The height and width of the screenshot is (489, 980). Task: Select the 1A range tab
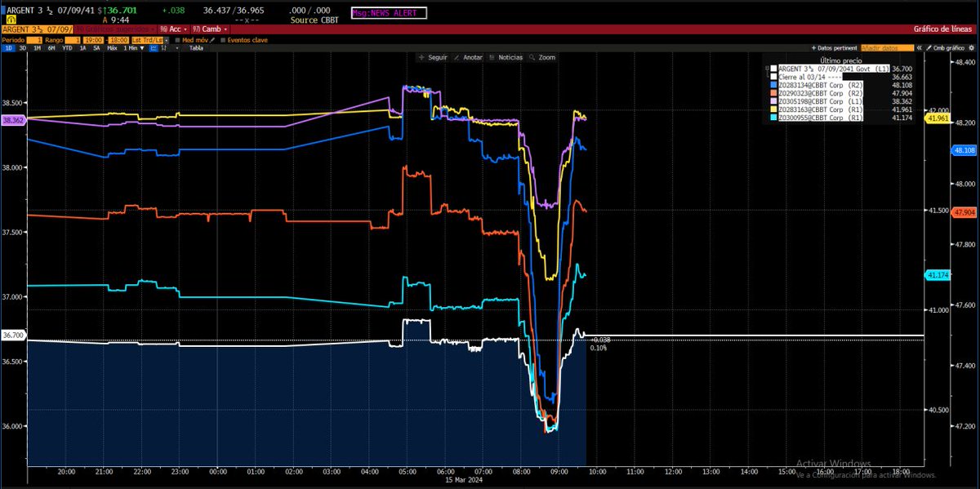[83, 48]
